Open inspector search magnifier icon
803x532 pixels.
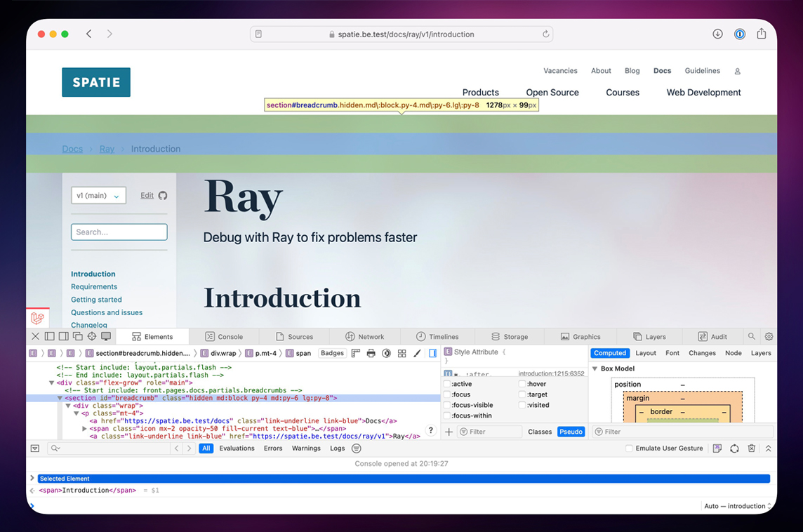[x=751, y=336]
